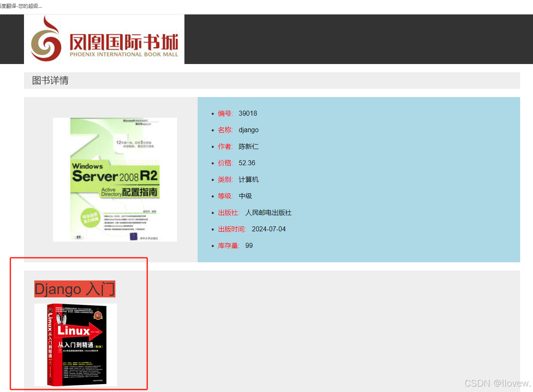Click the Phoenix International Book Mall logo

coord(104,39)
